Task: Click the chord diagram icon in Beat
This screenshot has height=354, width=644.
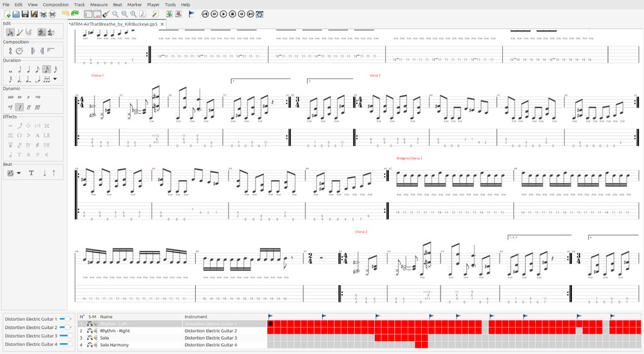Action: tap(11, 173)
